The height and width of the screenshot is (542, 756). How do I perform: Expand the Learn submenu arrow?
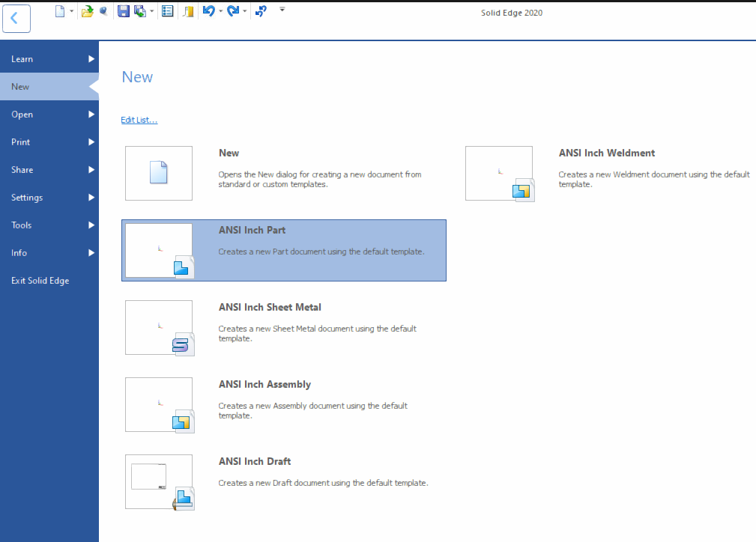tap(91, 59)
